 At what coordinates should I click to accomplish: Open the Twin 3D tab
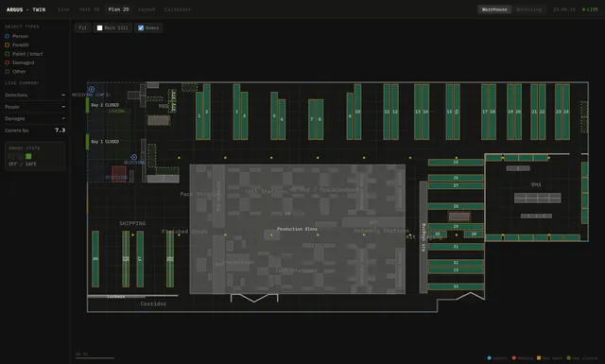(x=89, y=9)
